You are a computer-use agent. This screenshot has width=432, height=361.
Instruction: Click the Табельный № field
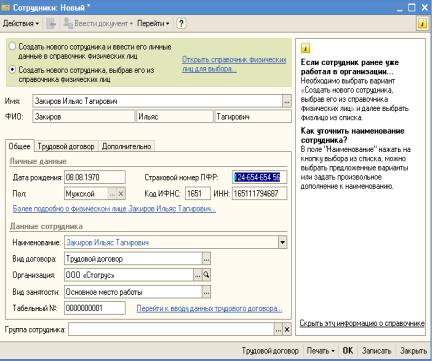[95, 308]
